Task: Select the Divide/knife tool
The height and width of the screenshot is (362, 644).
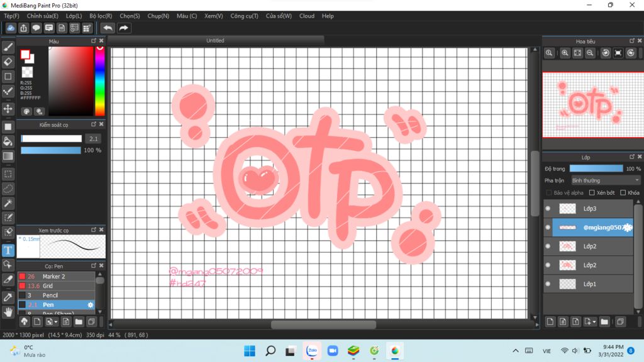Action: (x=8, y=280)
